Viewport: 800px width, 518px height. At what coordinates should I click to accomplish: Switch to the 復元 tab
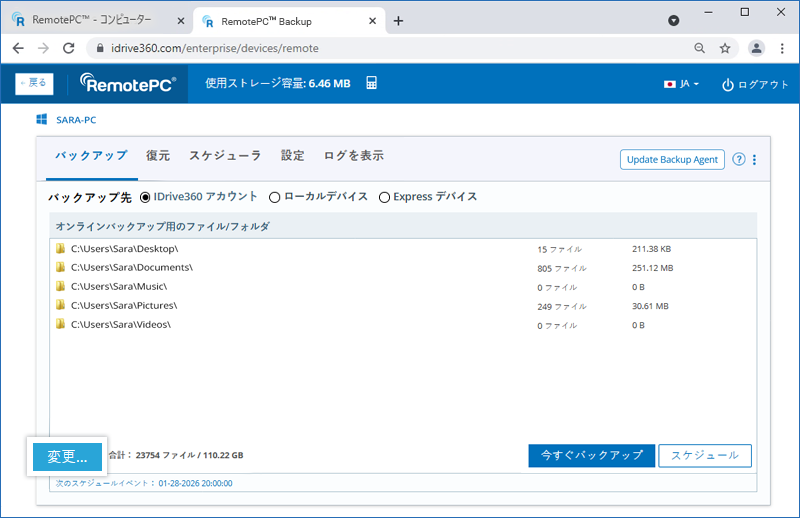tap(158, 156)
